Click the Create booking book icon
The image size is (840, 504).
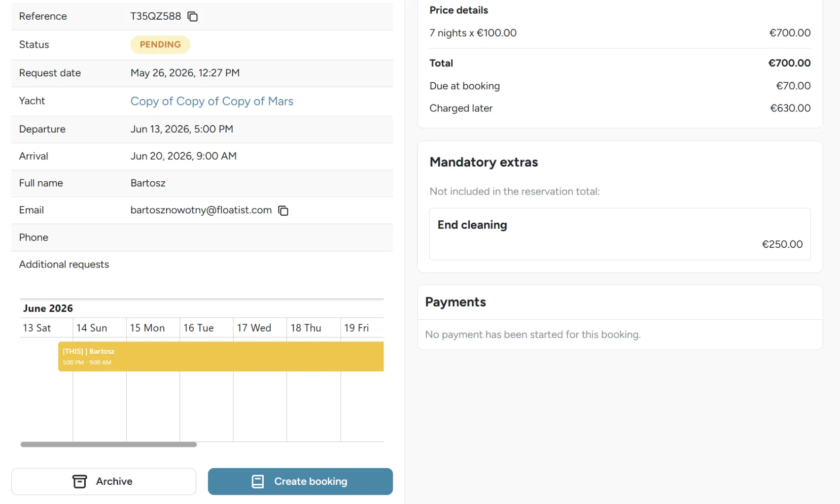tap(258, 481)
